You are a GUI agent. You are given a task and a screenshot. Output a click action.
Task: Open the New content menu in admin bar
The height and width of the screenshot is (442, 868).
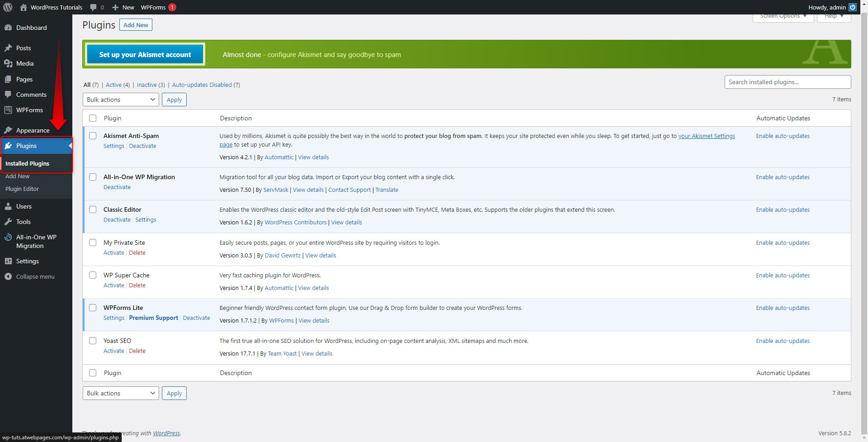[x=123, y=7]
